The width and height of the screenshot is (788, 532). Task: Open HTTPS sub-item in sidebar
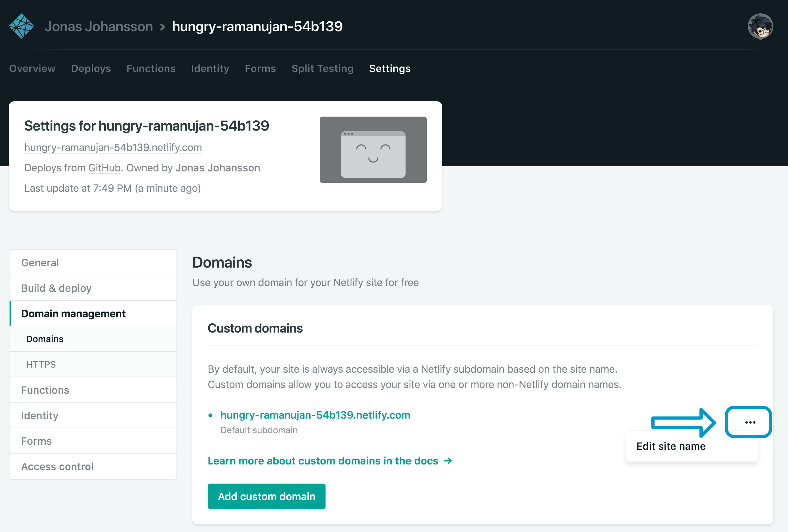pyautogui.click(x=93, y=364)
